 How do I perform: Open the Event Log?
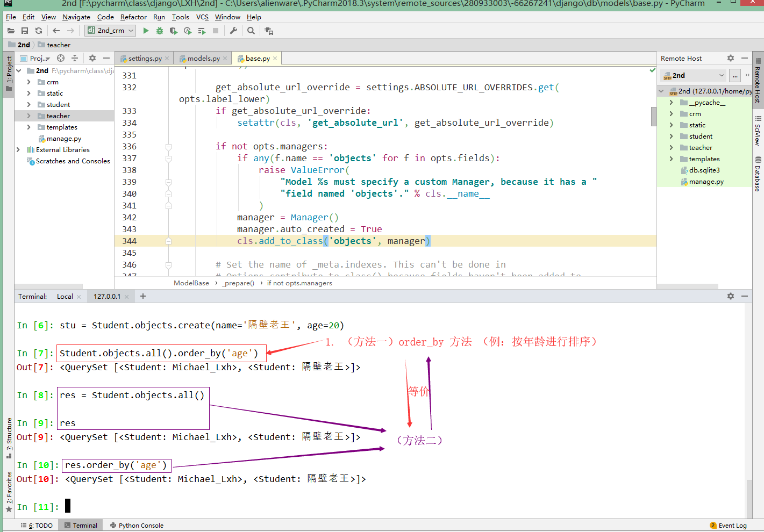(x=728, y=526)
